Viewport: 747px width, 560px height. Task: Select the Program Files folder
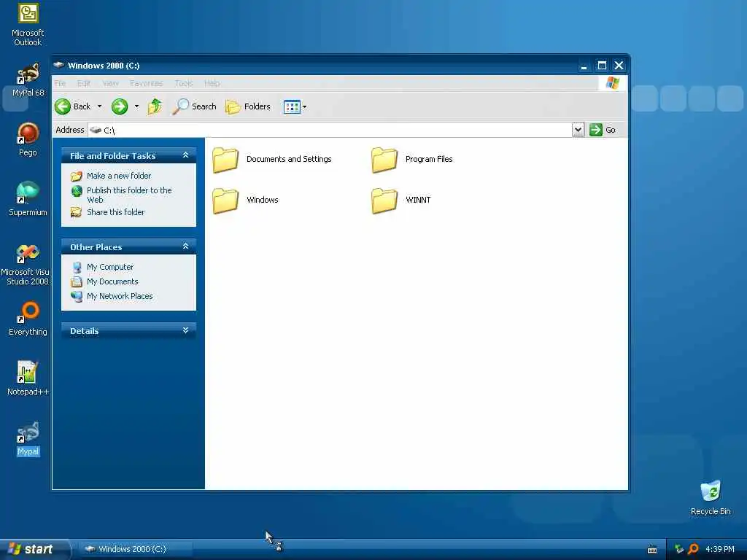(x=413, y=160)
